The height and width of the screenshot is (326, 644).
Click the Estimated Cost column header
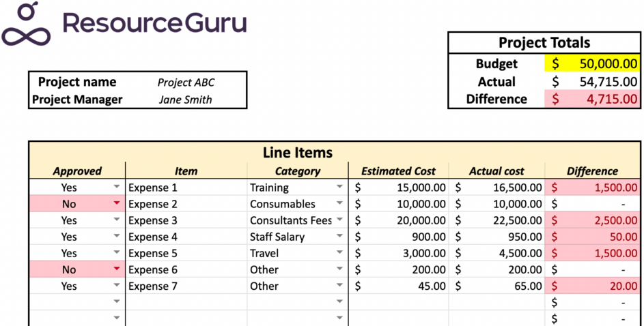[398, 171]
